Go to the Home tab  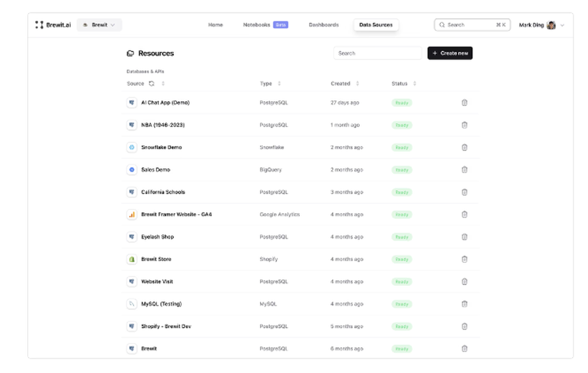point(215,25)
